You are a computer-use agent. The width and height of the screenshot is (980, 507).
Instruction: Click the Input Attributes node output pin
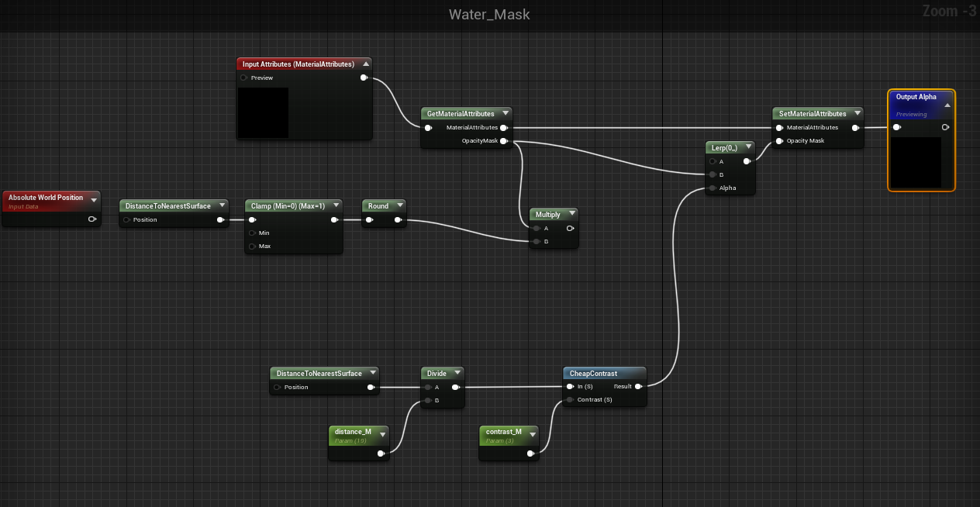(x=364, y=78)
